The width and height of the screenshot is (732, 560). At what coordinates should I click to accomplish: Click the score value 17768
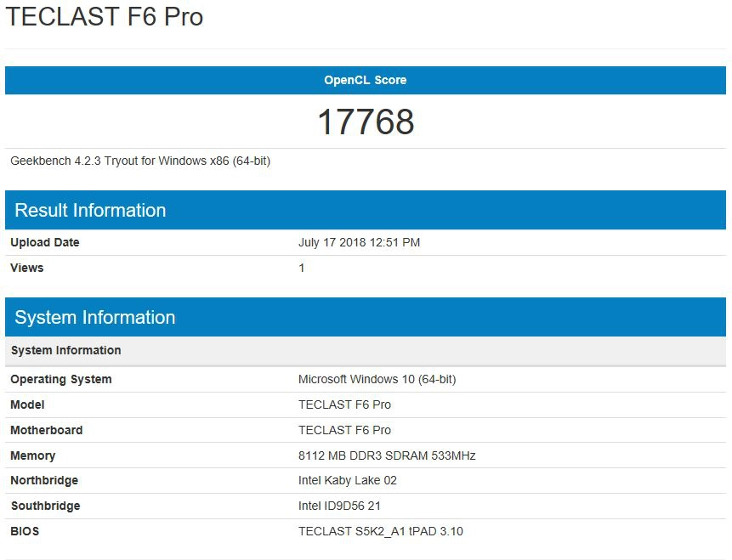pos(366,122)
